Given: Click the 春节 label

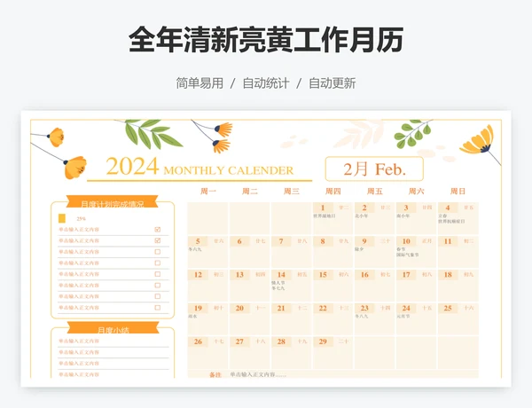Looking at the screenshot, I should pos(401,249).
